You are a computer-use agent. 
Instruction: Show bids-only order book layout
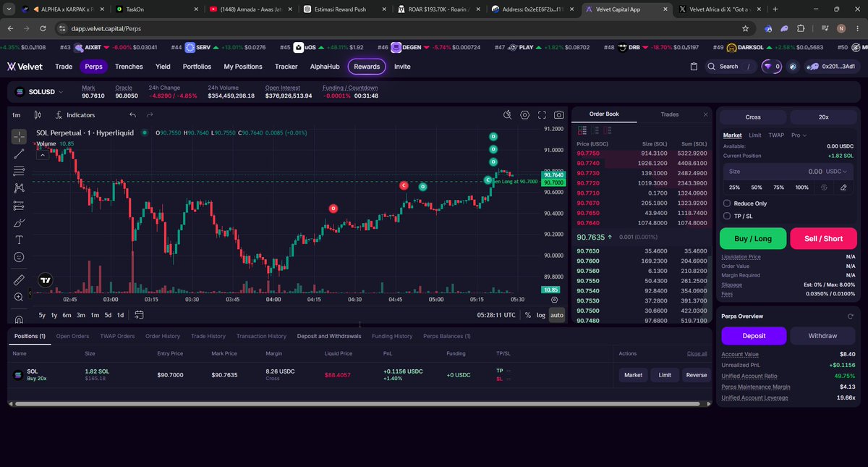[595, 130]
